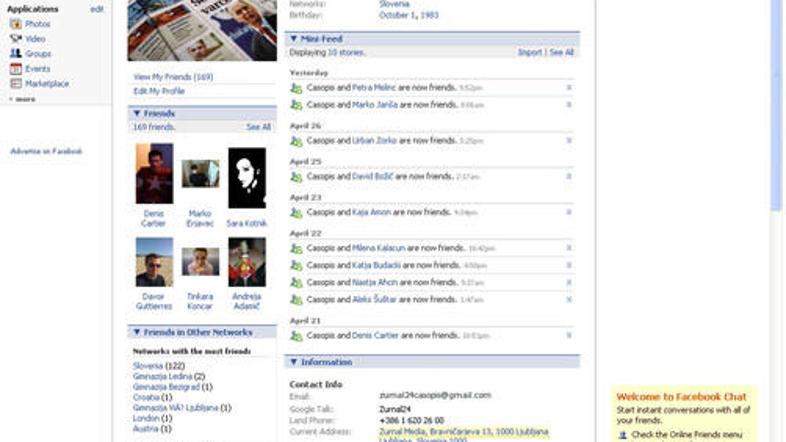Collapse the Information section
Viewport: 786px width, 442px height.
(294, 362)
